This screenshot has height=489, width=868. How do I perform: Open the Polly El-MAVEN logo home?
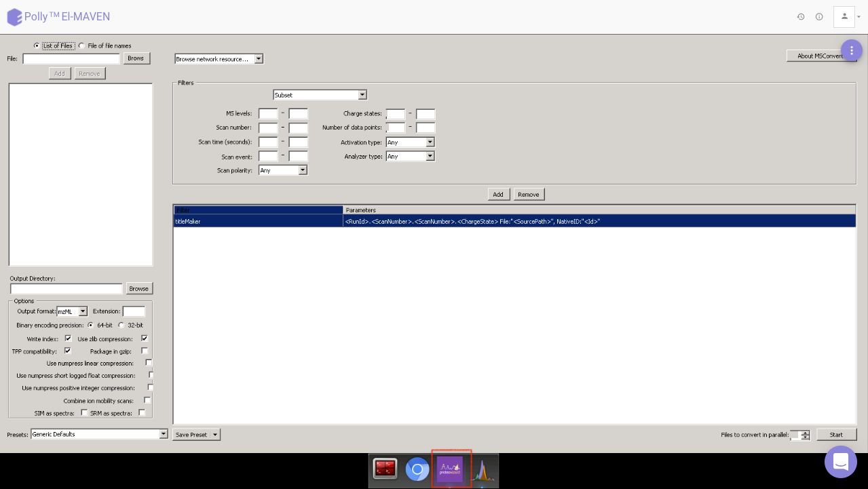pyautogui.click(x=58, y=17)
